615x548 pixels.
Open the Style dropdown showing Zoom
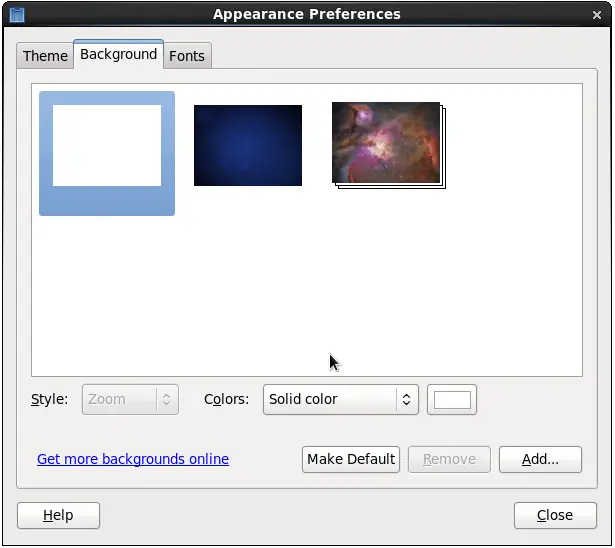click(x=130, y=399)
